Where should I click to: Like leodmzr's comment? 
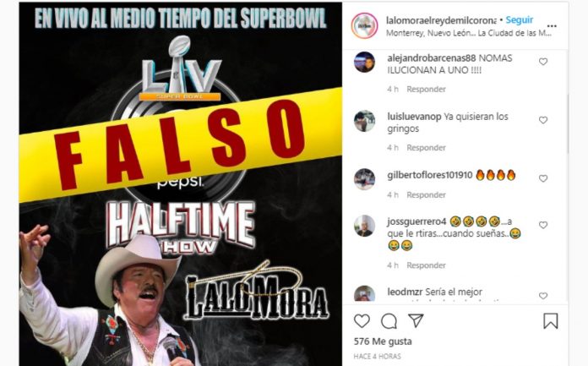click(x=543, y=296)
